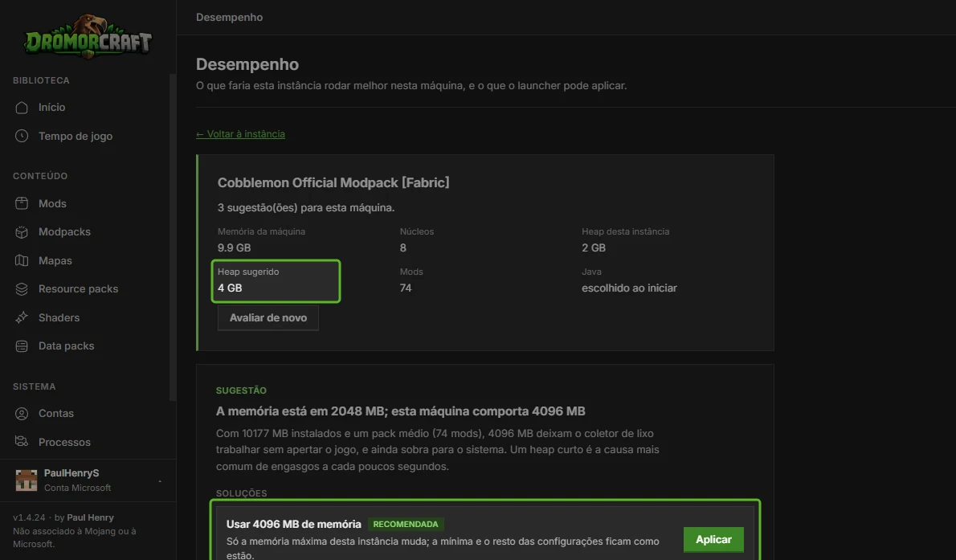Screen dimensions: 956x560
Task: Click the Avaliar de novo button
Action: click(268, 318)
